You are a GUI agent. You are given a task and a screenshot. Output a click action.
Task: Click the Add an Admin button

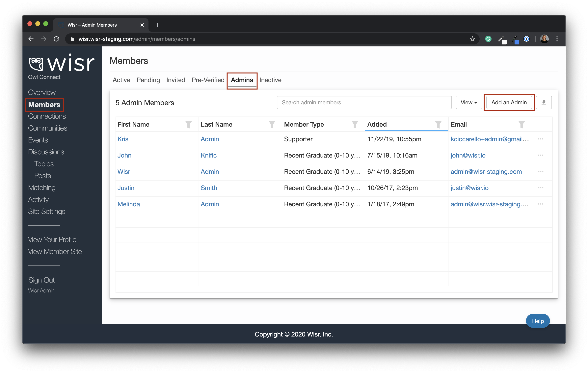pyautogui.click(x=509, y=103)
